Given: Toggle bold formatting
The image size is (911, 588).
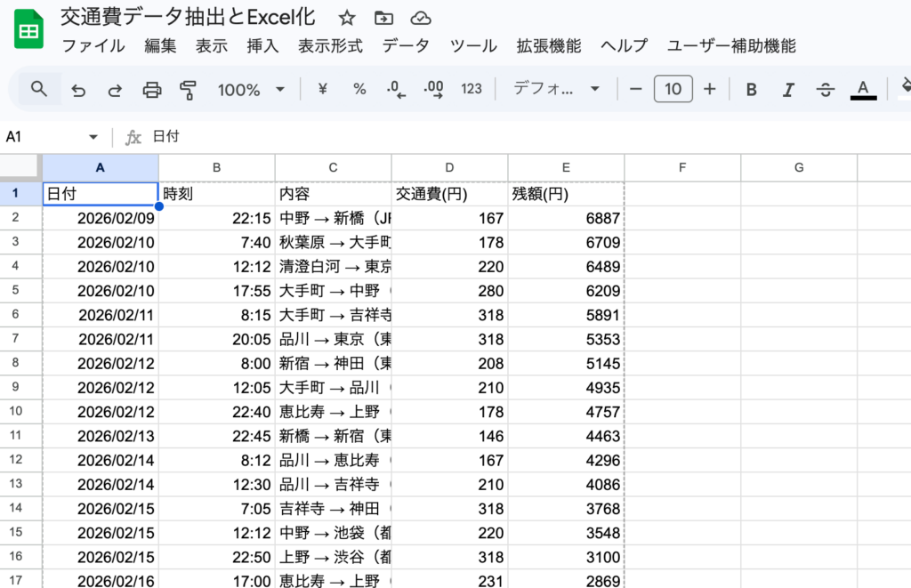Looking at the screenshot, I should click(752, 89).
